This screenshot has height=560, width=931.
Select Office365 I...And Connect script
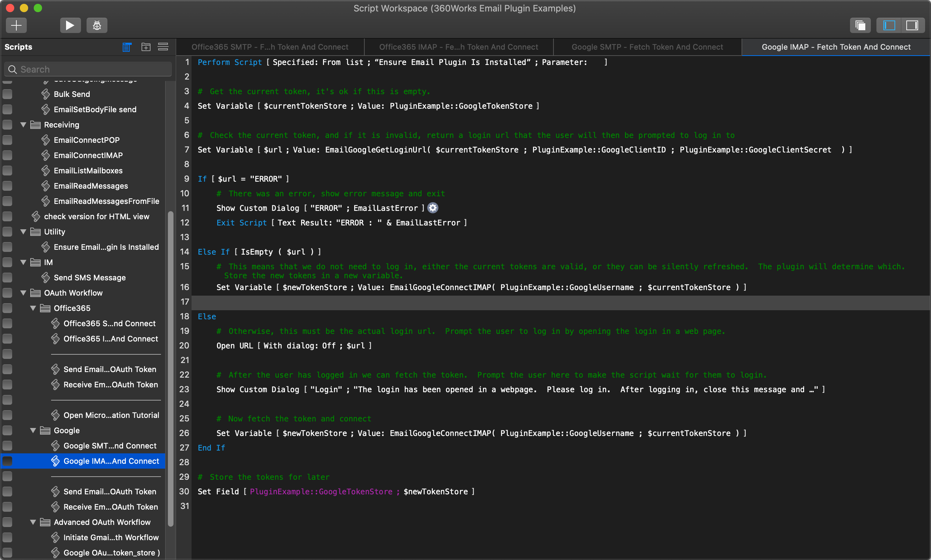point(111,339)
